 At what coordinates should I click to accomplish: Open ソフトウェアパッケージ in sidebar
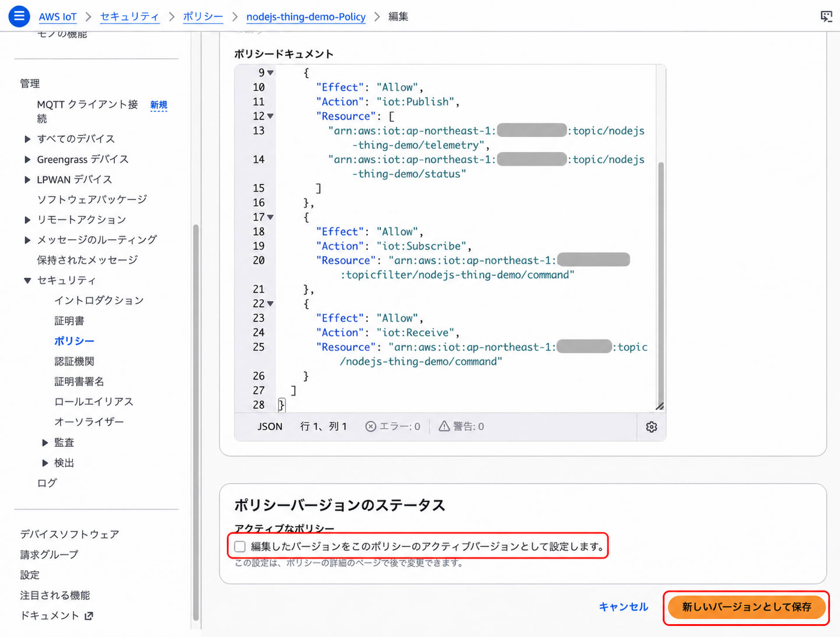click(x=92, y=199)
